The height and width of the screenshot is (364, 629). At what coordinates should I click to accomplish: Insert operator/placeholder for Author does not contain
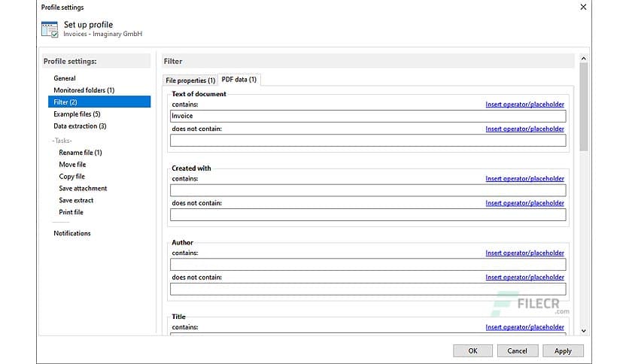click(x=524, y=277)
